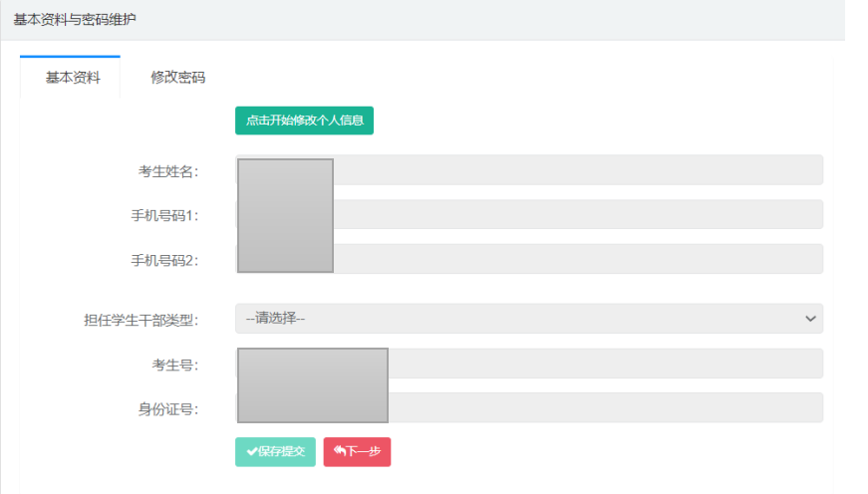This screenshot has width=868, height=494.
Task: Click the 担任学生干部类型 label
Action: [142, 320]
